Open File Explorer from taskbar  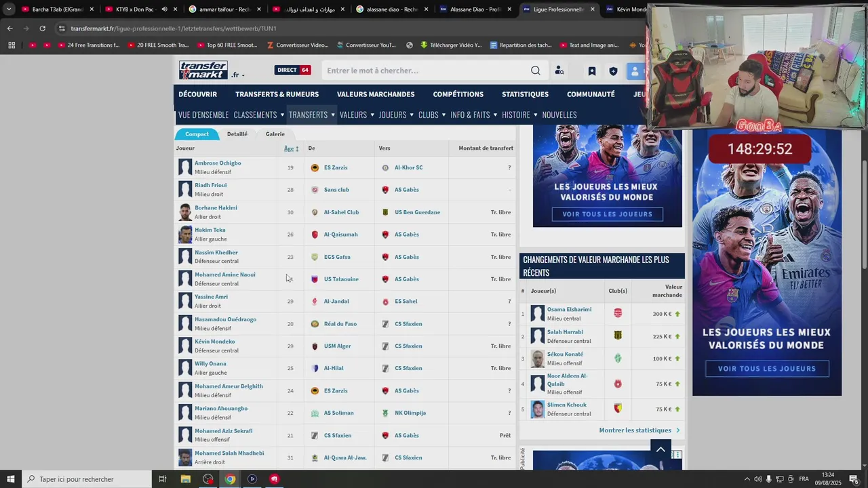click(185, 479)
